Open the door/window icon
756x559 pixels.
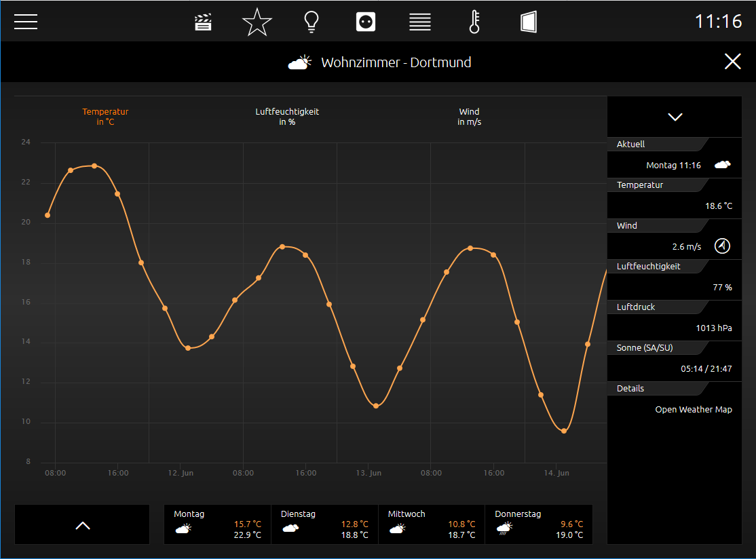pyautogui.click(x=529, y=22)
